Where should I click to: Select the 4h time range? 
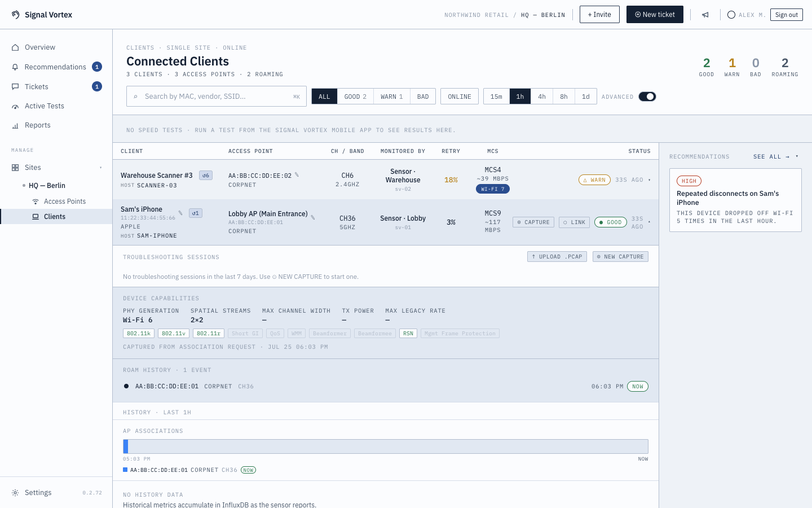point(542,97)
